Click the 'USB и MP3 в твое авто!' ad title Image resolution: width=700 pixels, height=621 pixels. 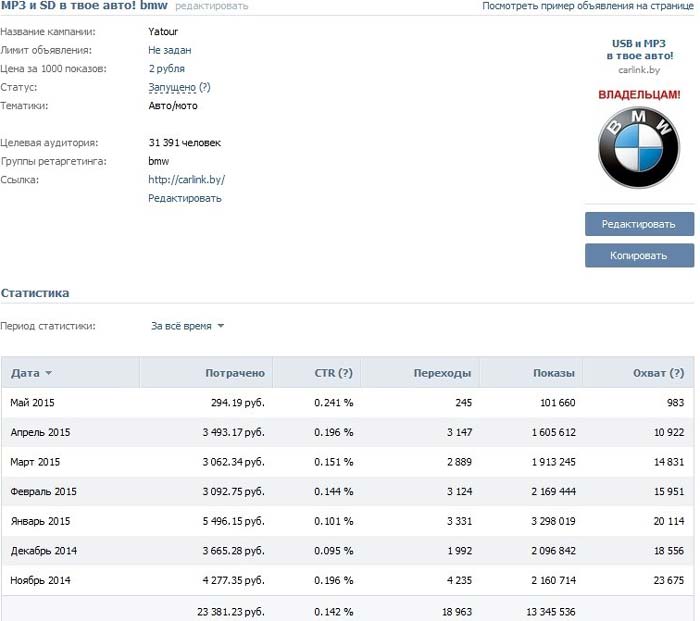coord(639,50)
